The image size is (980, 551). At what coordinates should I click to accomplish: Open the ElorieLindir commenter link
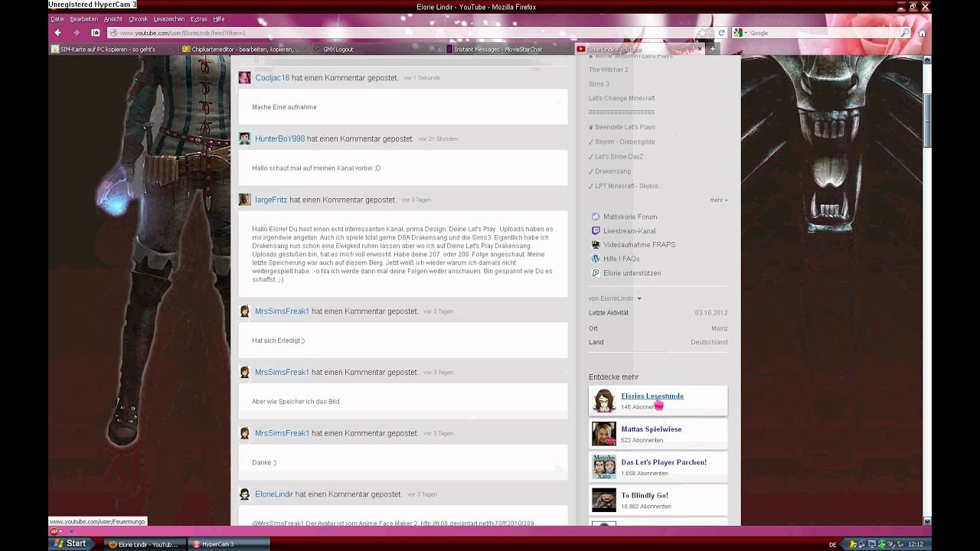[274, 494]
